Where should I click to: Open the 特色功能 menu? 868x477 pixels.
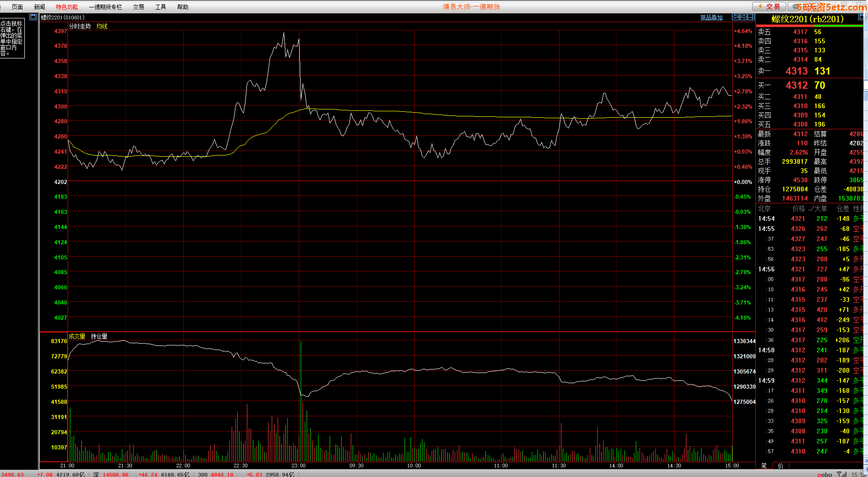[x=67, y=7]
